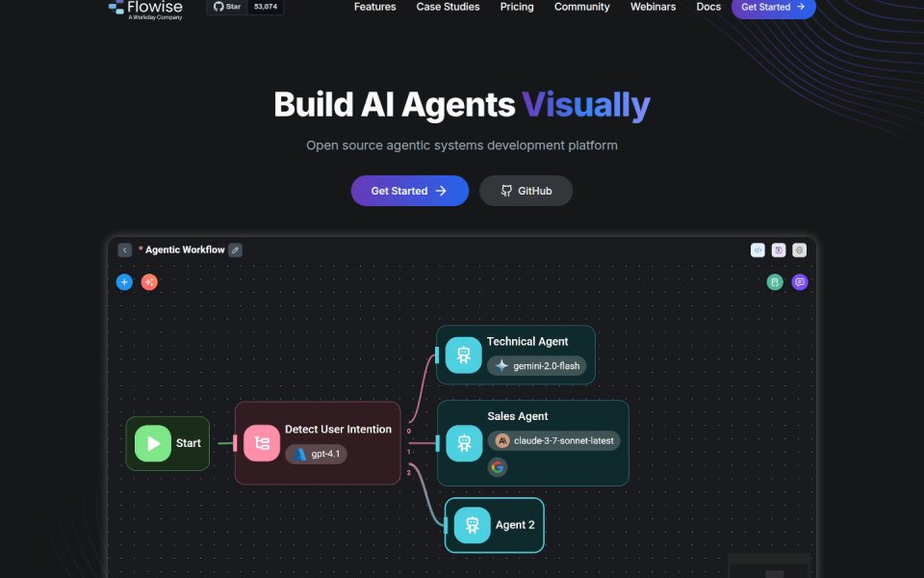Open the purple chat bubble icon

[800, 282]
